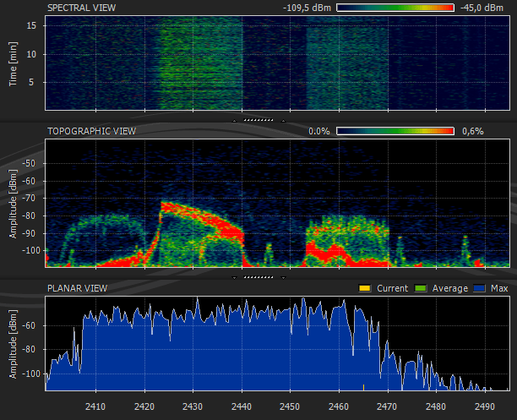The width and height of the screenshot is (517, 420).
Task: Click the blue Max legend swatch
Action: pos(480,289)
